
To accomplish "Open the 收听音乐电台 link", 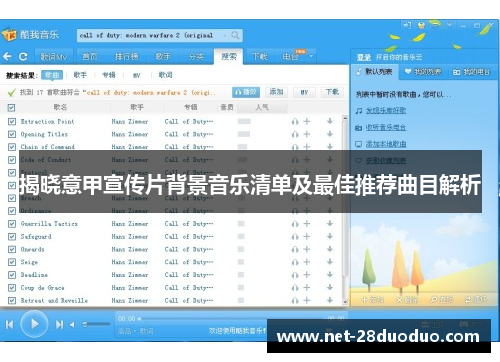I will tap(386, 127).
